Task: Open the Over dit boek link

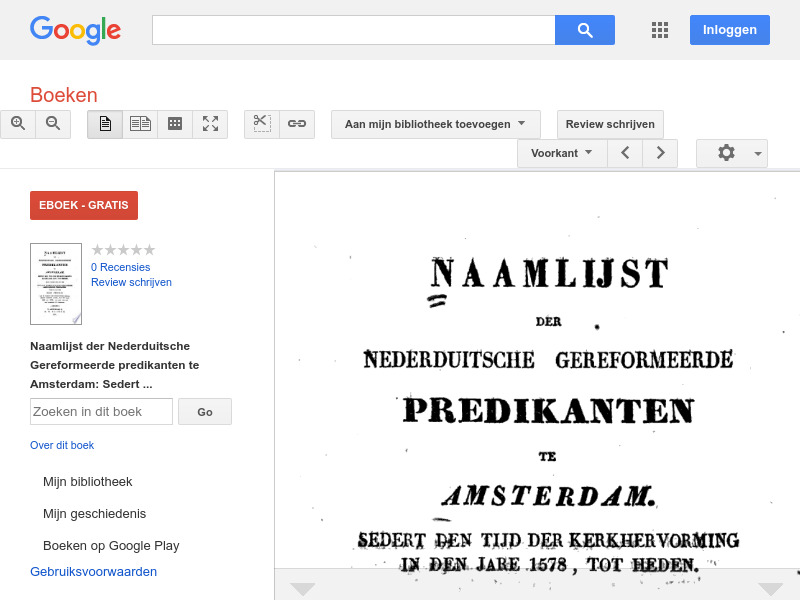Action: tap(62, 445)
